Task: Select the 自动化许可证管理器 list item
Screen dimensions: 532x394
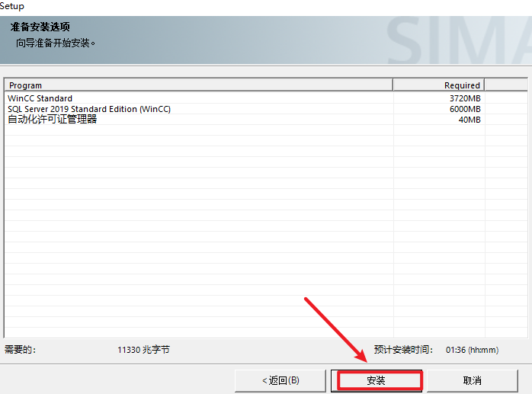Action: coord(53,120)
